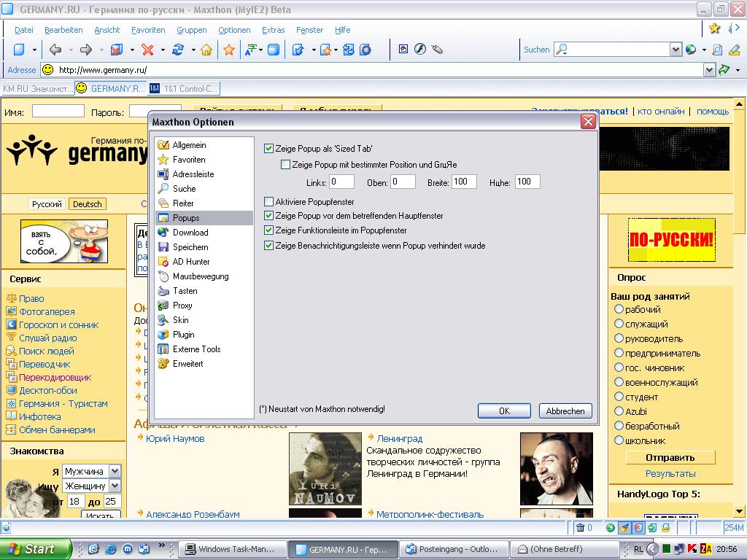Switch to the '1&1 Control-C...' tab
747x560 pixels.
coord(184,88)
